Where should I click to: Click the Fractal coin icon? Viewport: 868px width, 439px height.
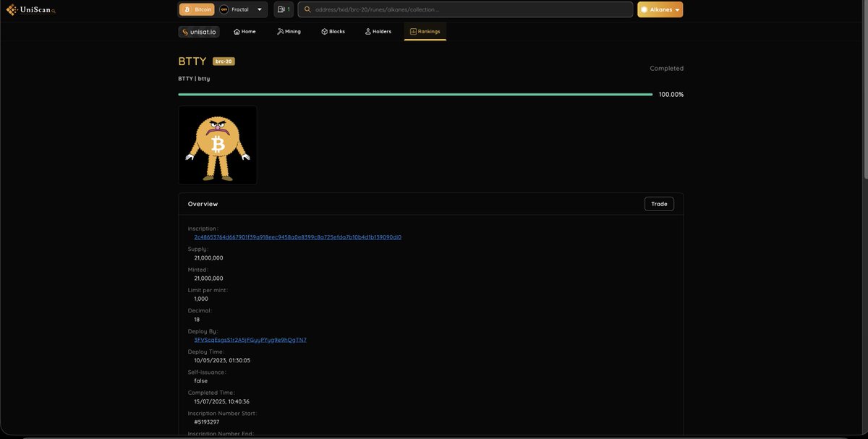[223, 8]
